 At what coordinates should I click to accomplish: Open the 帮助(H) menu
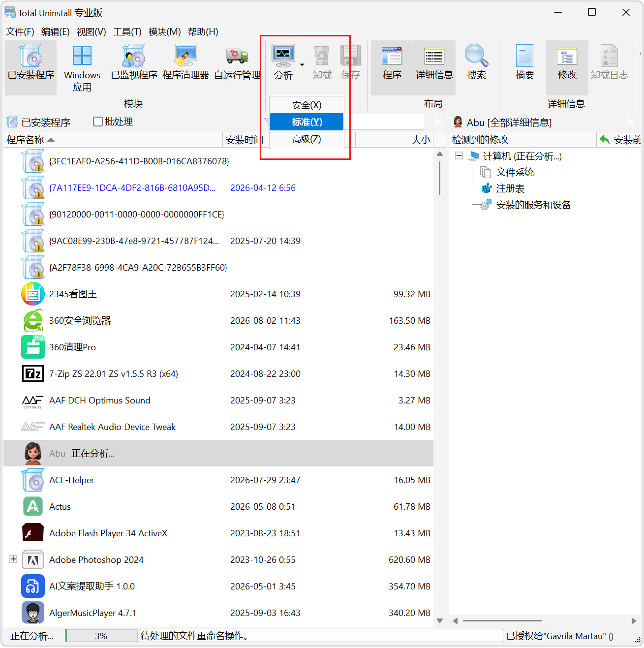tap(203, 31)
